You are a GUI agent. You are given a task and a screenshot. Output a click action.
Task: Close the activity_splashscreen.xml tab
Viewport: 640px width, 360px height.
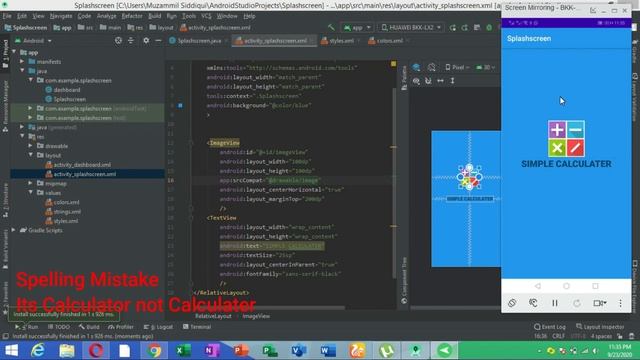[312, 41]
